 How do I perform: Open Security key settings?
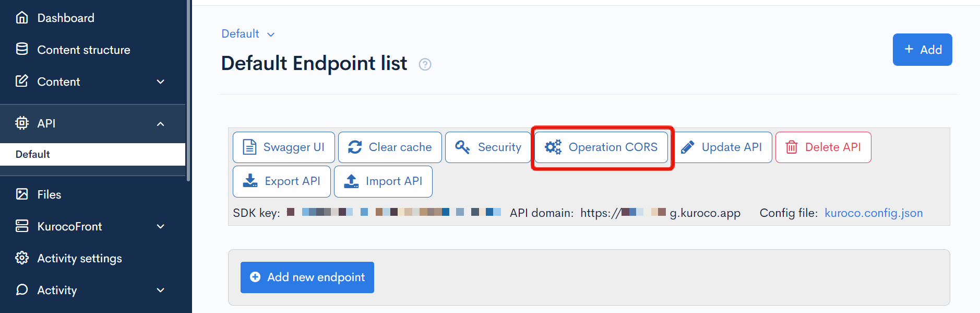pos(488,147)
